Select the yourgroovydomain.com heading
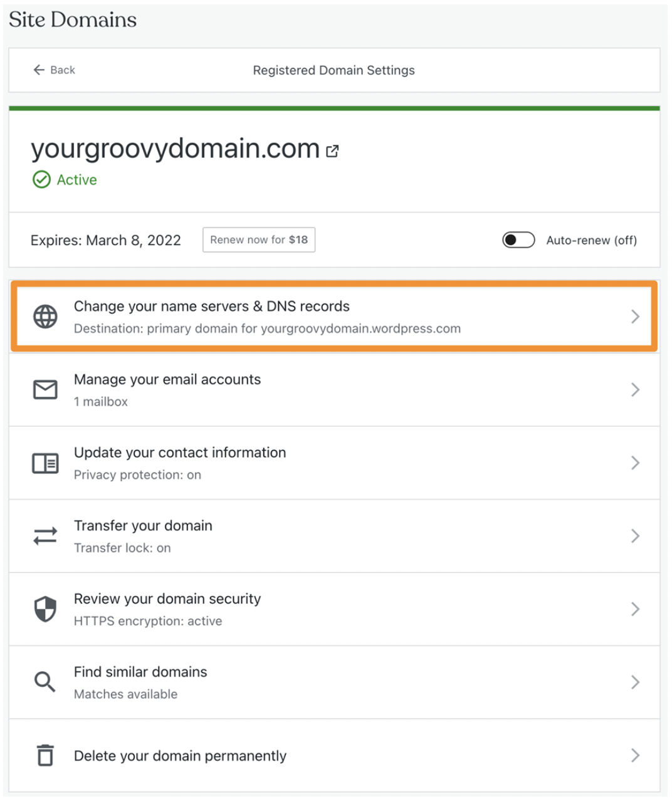The image size is (672, 801). click(x=174, y=149)
